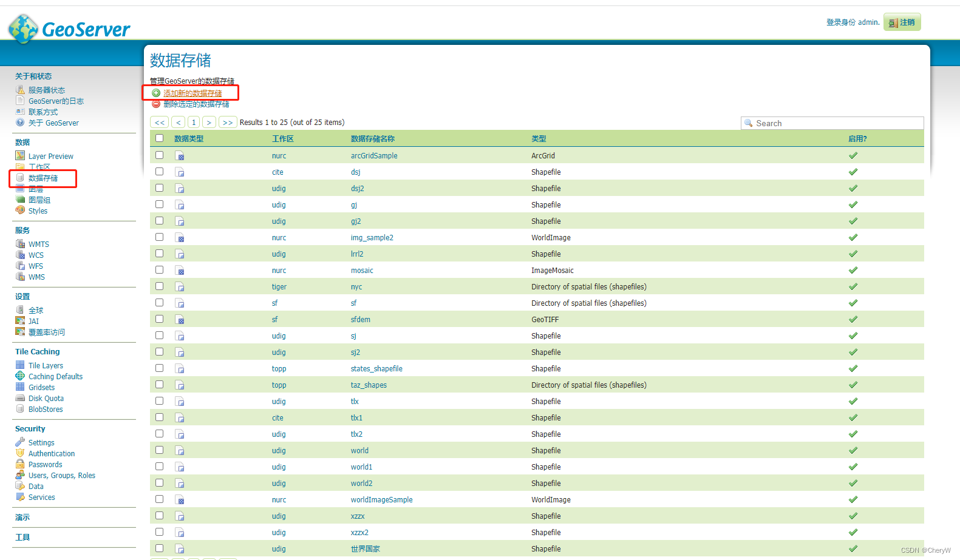Check the box for mosaic row
This screenshot has height=560, width=960.
tap(159, 270)
